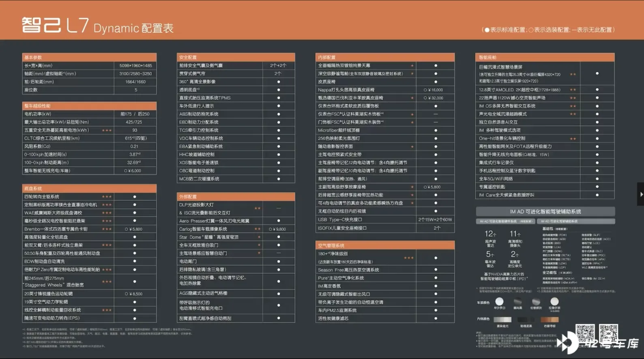Click the left QR code
This screenshot has height=359, width=644.
point(585,333)
